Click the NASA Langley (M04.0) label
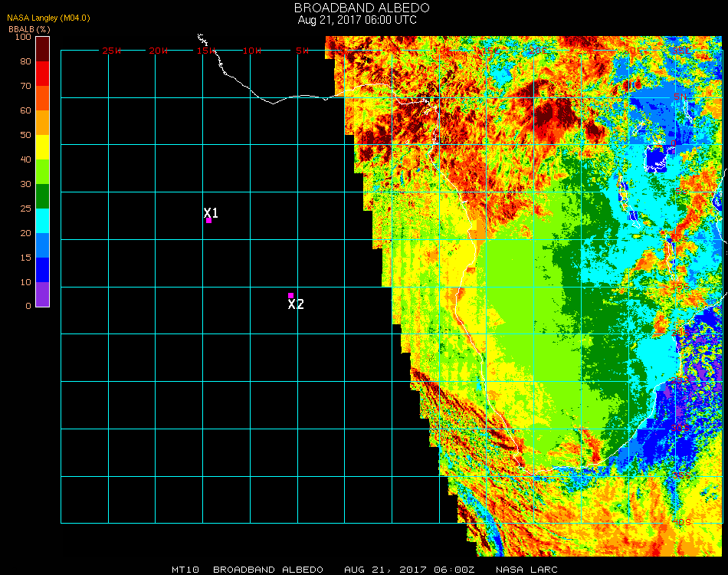 [x=49, y=18]
